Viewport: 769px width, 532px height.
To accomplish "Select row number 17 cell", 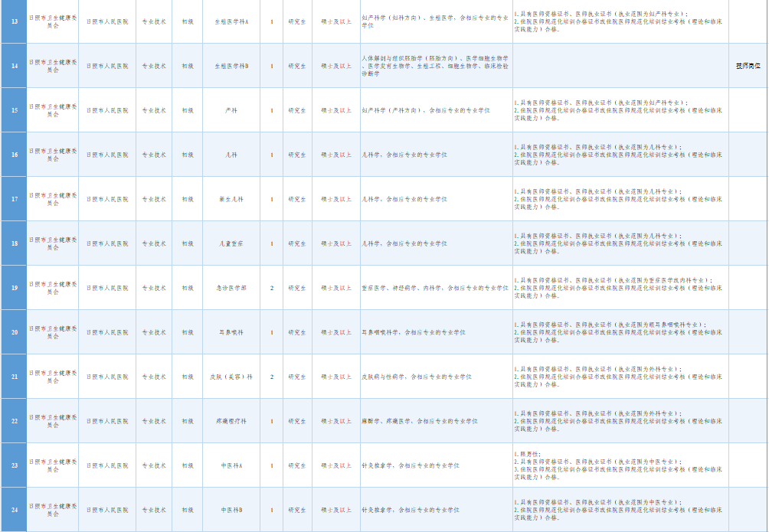I will point(15,199).
